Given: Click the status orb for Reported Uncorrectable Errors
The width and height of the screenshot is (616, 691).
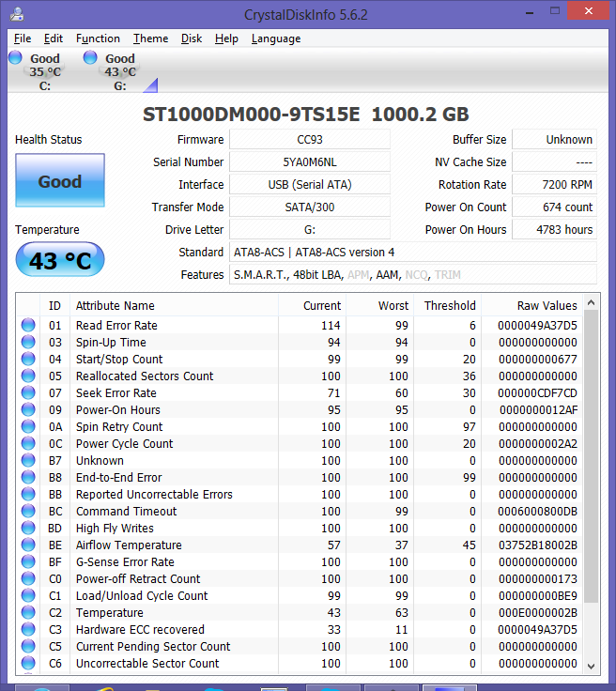Looking at the screenshot, I should click(x=28, y=494).
